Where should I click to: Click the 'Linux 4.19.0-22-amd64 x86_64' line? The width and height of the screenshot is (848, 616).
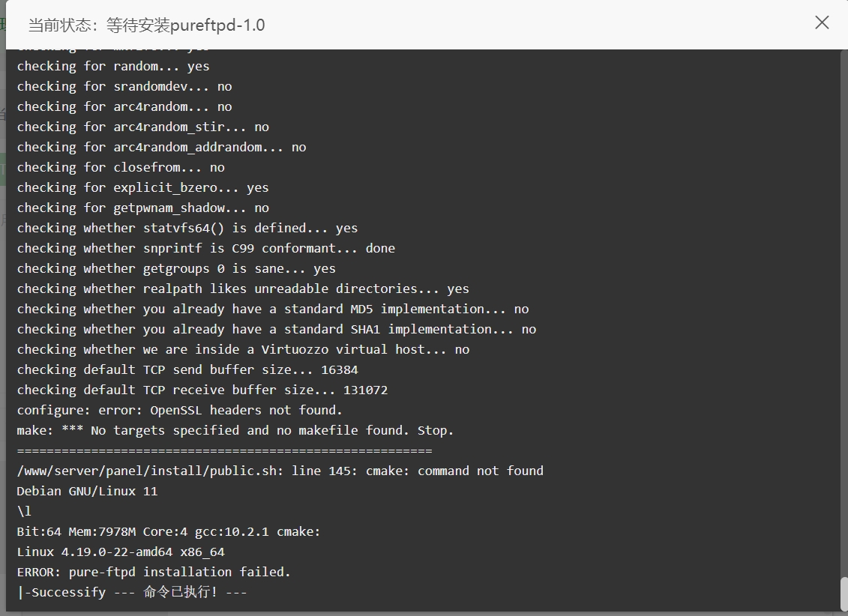(121, 552)
